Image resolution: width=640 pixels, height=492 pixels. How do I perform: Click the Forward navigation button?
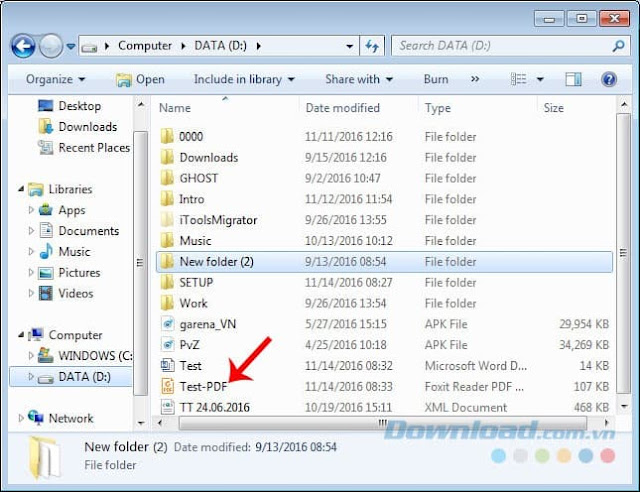point(51,46)
